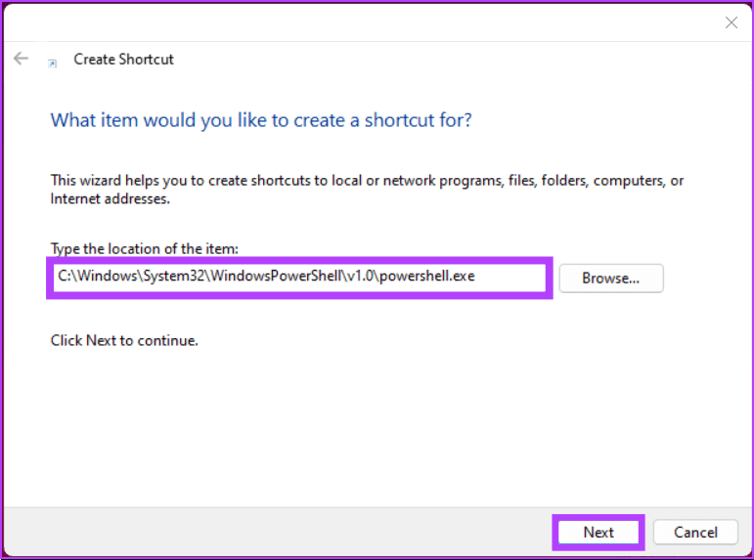This screenshot has width=754, height=560.
Task: Select the 'What item would you like' heading
Action: coord(261,120)
